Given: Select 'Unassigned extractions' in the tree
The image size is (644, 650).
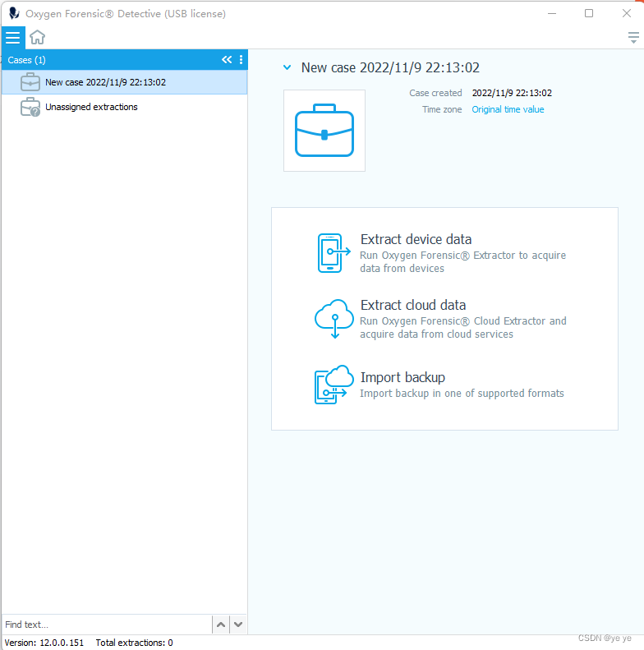Looking at the screenshot, I should pos(91,107).
